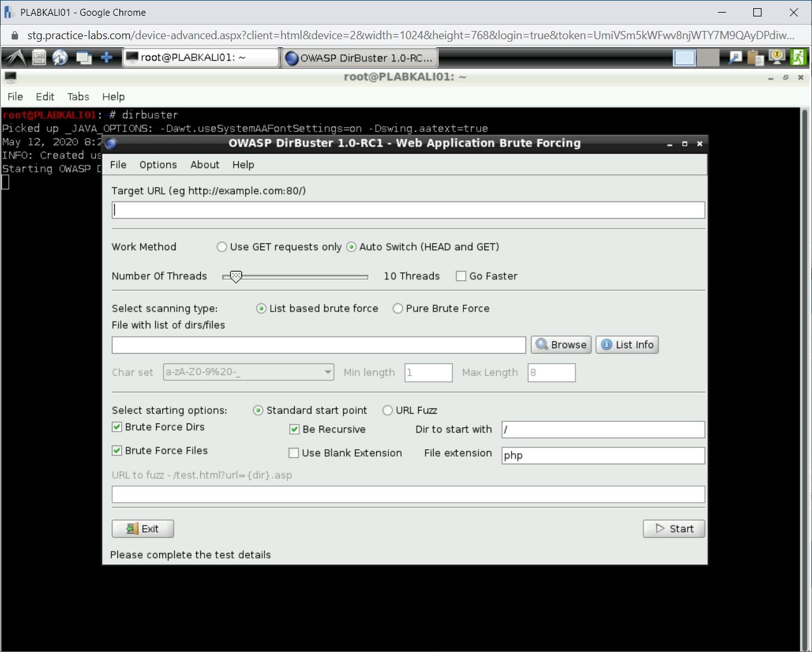Click the blue plus icon in the panel
This screenshot has width=812, height=652.
pyautogui.click(x=106, y=57)
